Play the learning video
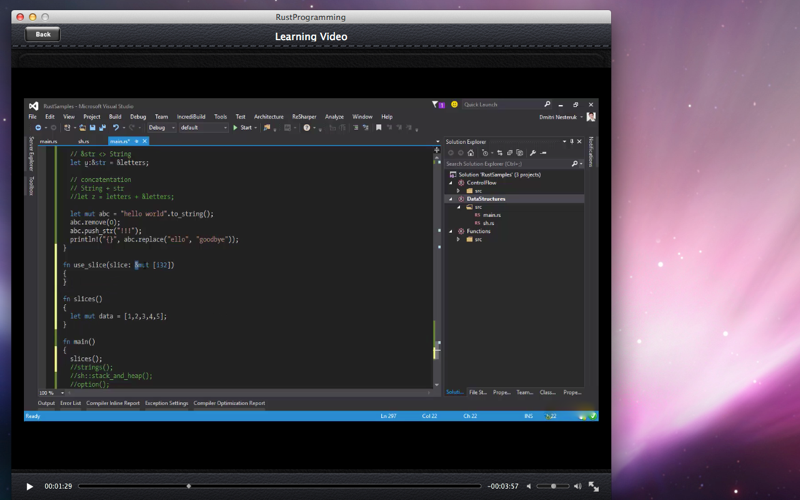800x500 pixels. (30, 487)
